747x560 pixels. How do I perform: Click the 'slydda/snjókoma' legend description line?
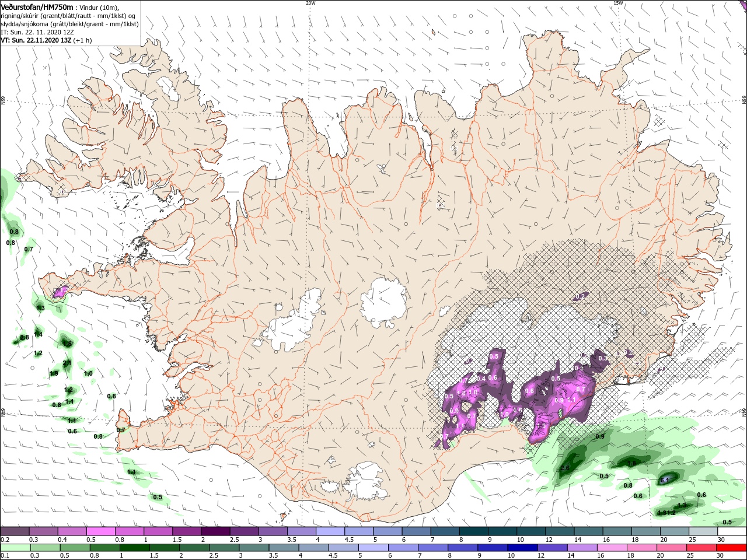[69, 24]
